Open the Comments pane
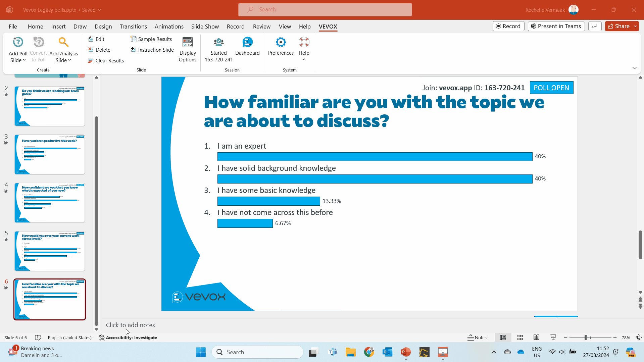The image size is (644, 362). [594, 26]
